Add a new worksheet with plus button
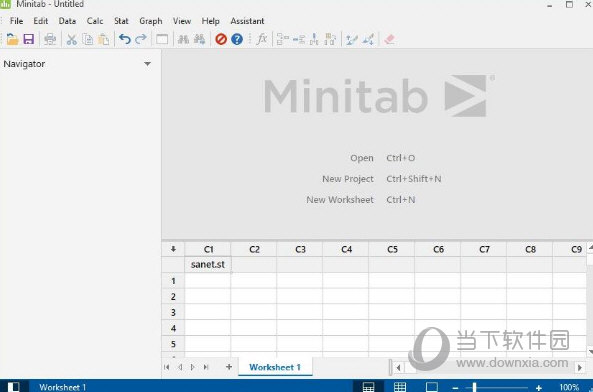This screenshot has width=593, height=392. click(229, 367)
